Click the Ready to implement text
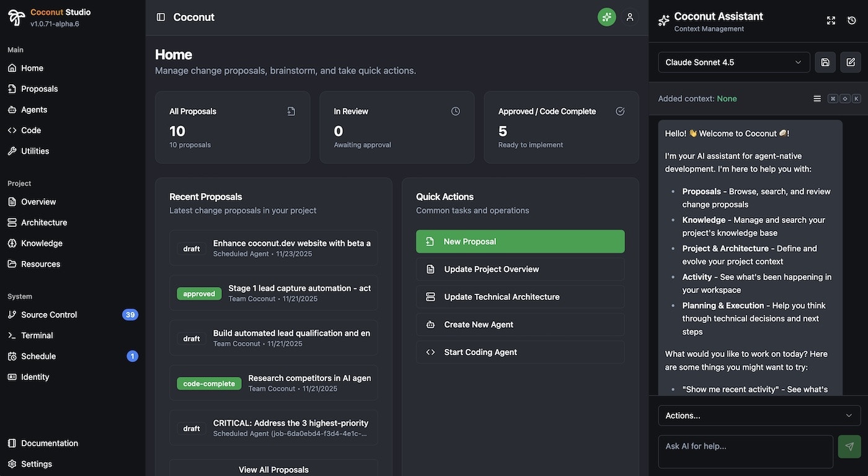Image resolution: width=868 pixels, height=476 pixels. (x=531, y=145)
